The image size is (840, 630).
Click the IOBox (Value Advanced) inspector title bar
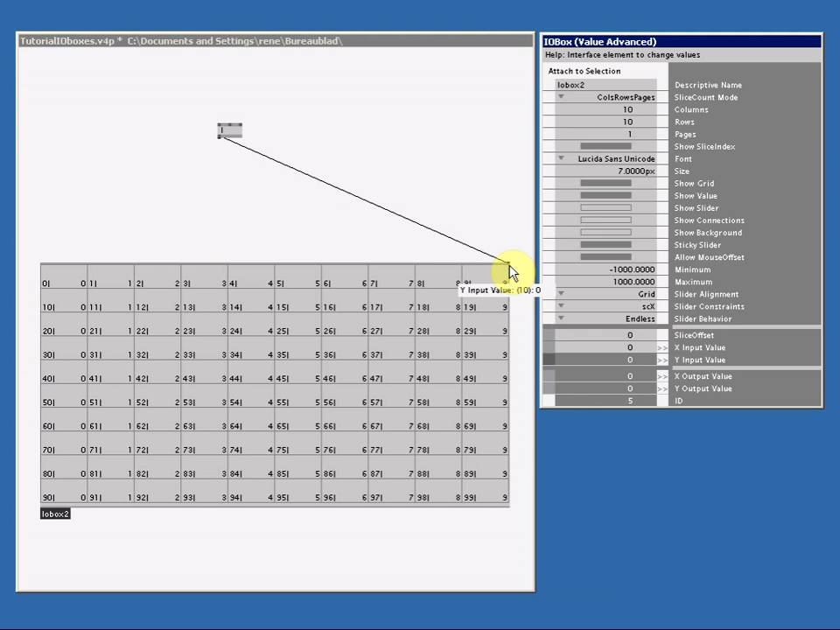point(682,42)
